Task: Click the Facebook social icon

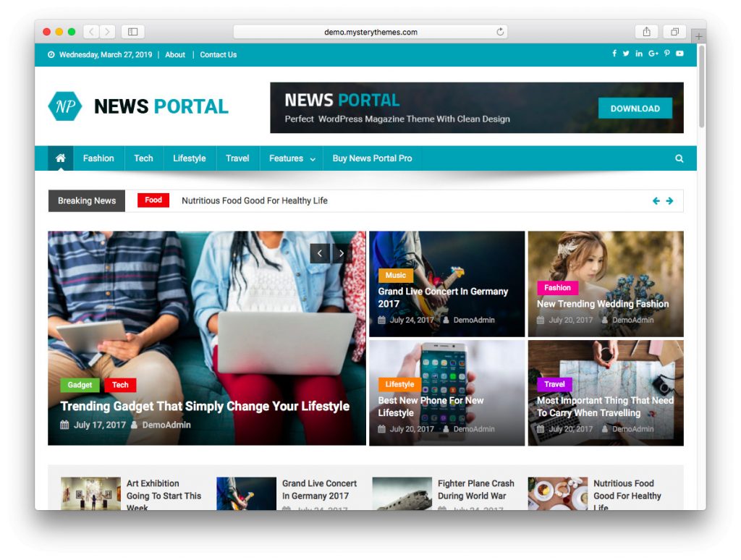Action: coord(614,54)
